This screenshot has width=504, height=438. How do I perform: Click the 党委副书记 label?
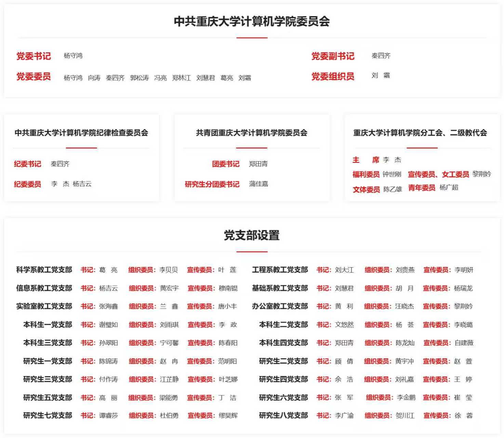point(332,56)
